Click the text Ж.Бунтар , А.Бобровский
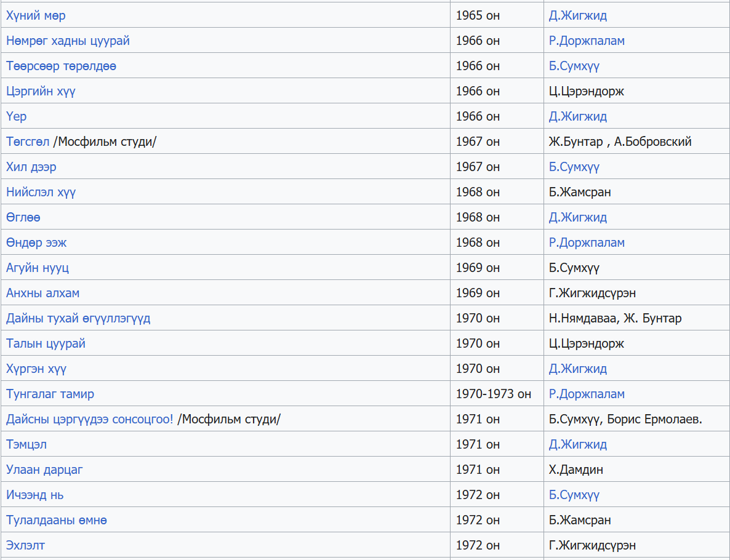Viewport: 730px width, 560px height. 620,141
